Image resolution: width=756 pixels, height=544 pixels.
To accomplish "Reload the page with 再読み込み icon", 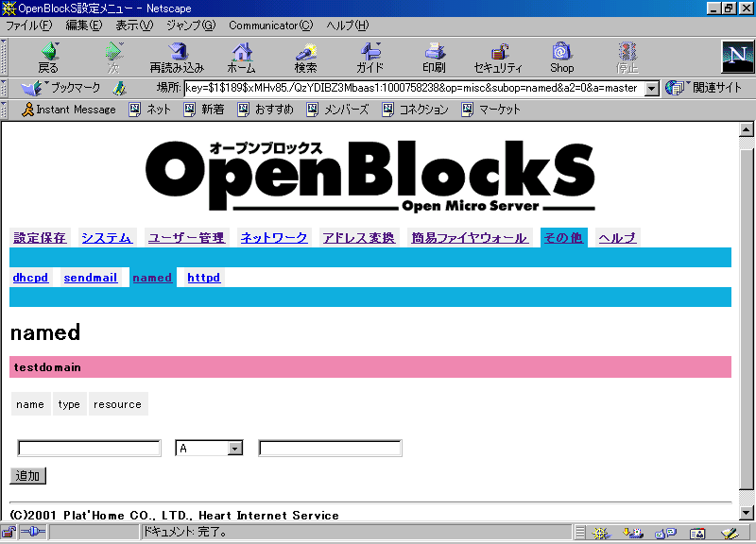I will [x=177, y=57].
